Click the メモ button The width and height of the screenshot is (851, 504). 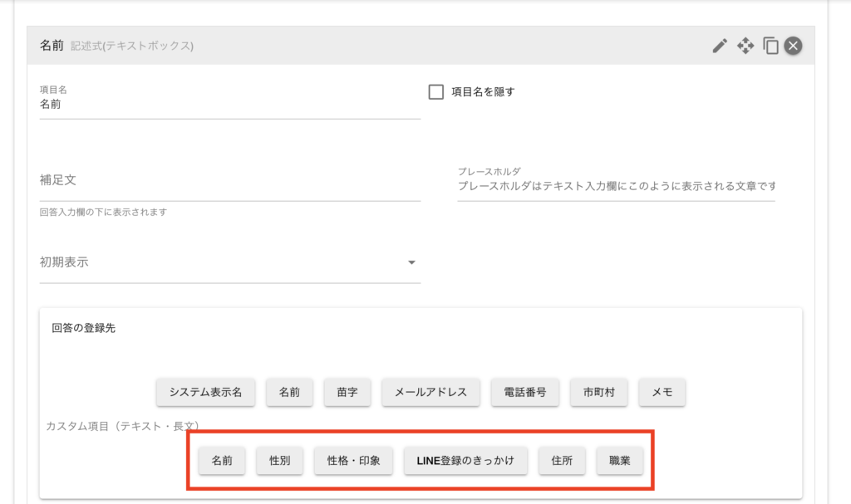click(x=662, y=393)
